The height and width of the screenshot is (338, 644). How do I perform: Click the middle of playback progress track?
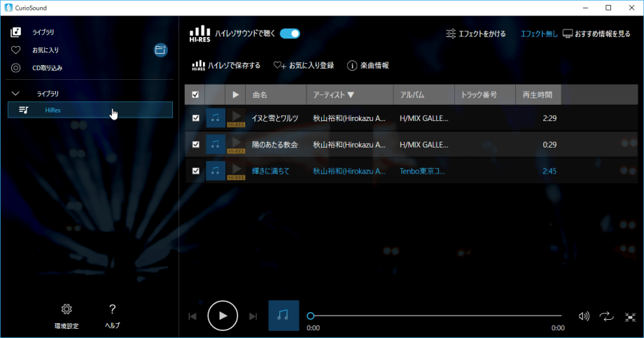(x=436, y=316)
